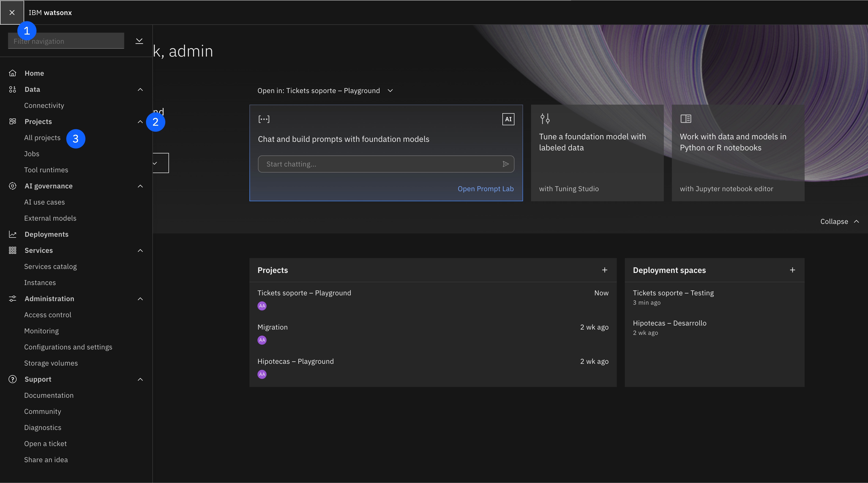This screenshot has height=483, width=868.
Task: Click the Administration sliders icon
Action: coord(12,299)
